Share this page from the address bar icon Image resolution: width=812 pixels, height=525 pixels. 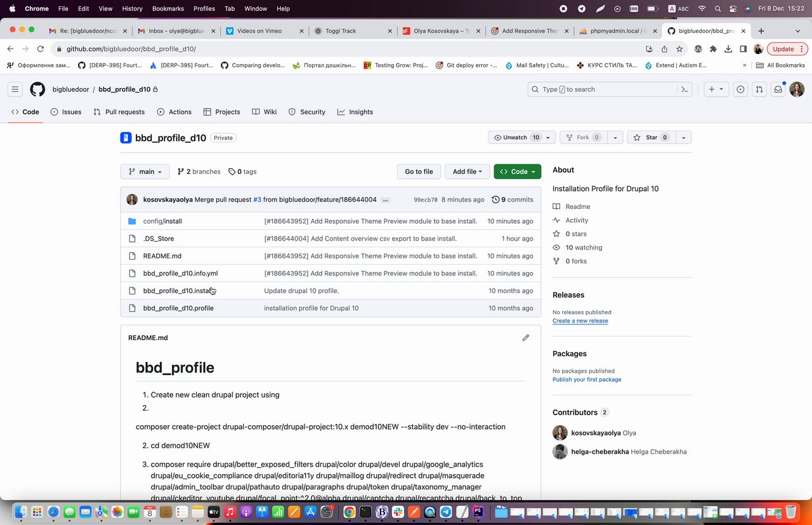pos(664,49)
